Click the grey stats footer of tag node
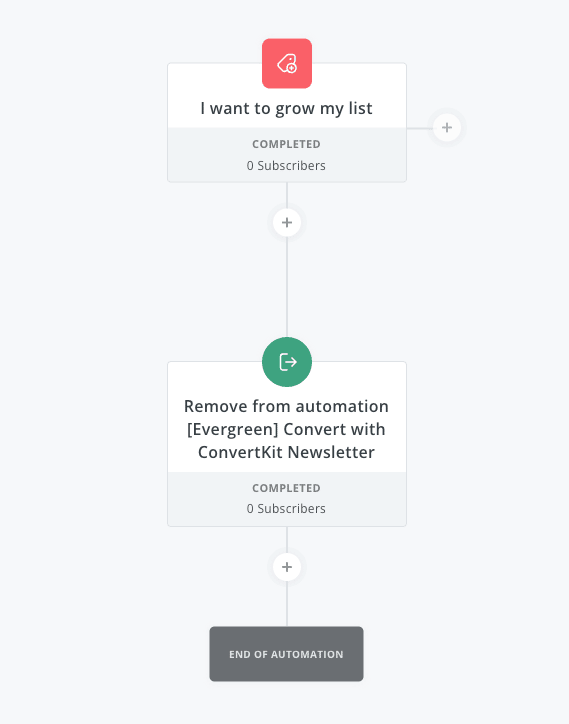Viewport: 569px width, 724px height. [287, 155]
